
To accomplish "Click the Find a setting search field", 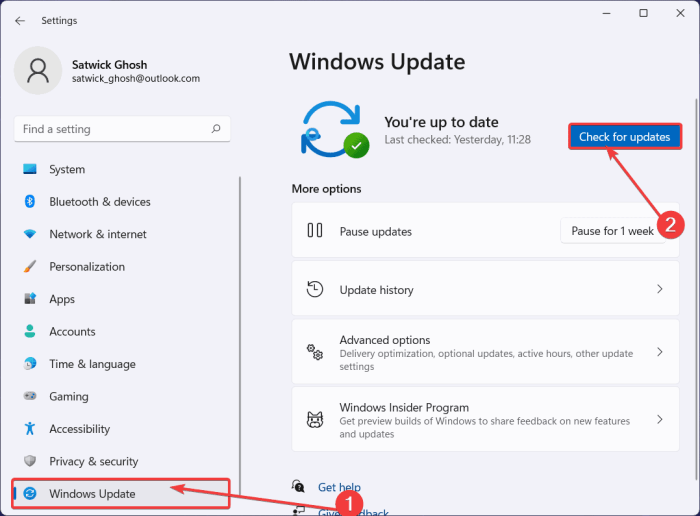I will click(x=110, y=129).
